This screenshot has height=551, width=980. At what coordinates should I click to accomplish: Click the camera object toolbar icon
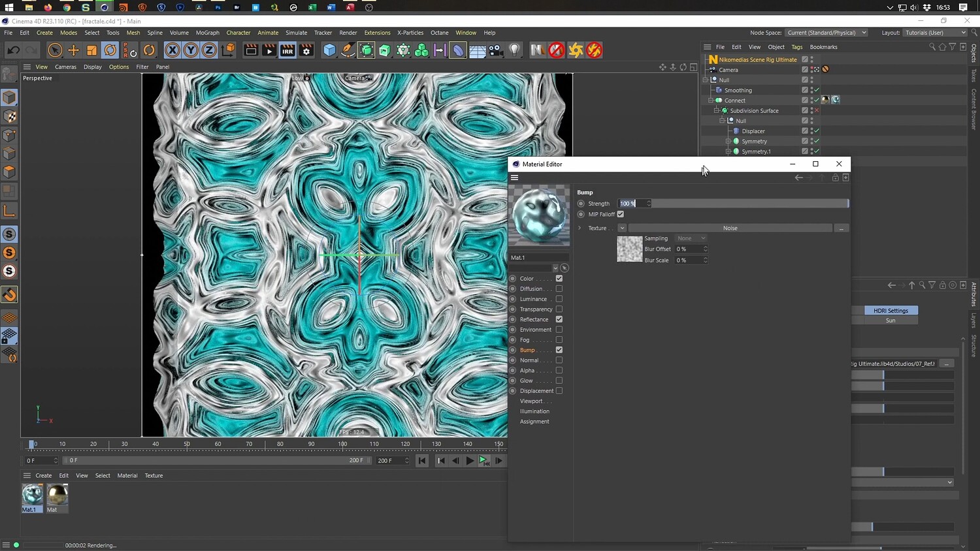pyautogui.click(x=496, y=50)
